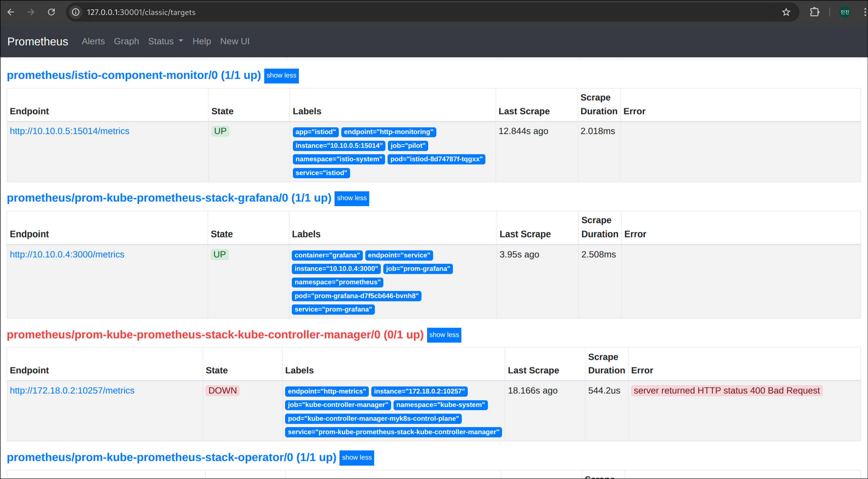Click the service="prom-grafana" label badge
Image resolution: width=868 pixels, height=479 pixels.
coord(333,310)
